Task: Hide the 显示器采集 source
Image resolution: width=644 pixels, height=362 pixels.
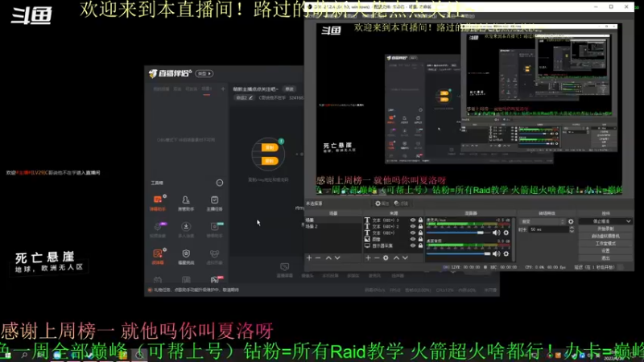Action: [x=413, y=245]
